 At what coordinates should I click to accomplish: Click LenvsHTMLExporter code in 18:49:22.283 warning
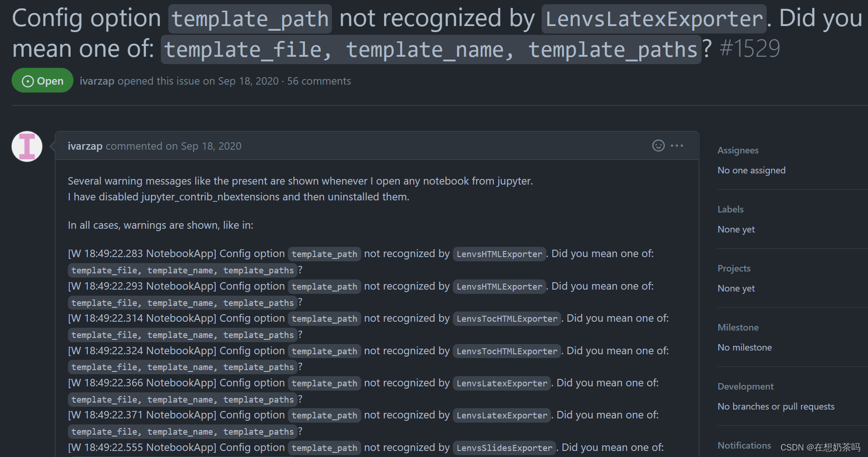click(x=499, y=254)
